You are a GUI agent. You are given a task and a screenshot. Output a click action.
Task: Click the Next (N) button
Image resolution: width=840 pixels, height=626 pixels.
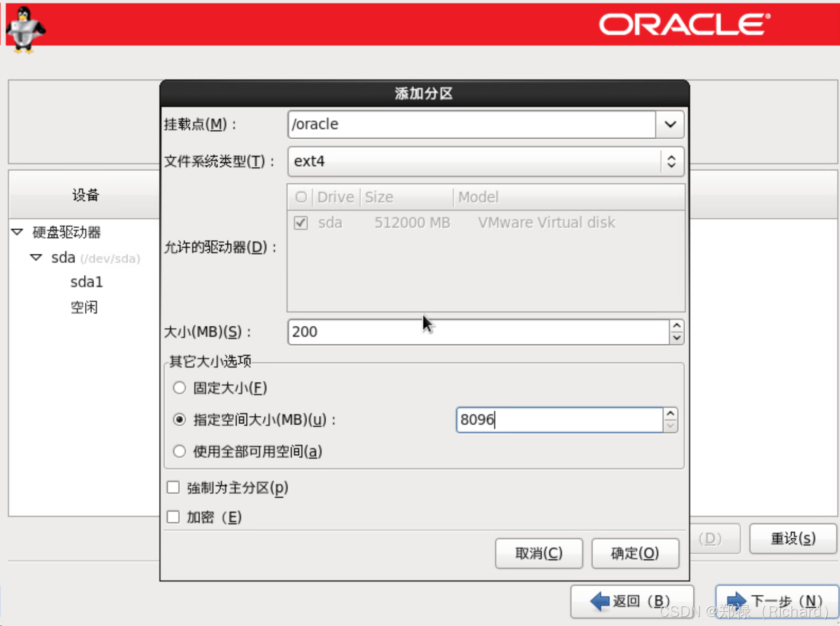coord(776,601)
